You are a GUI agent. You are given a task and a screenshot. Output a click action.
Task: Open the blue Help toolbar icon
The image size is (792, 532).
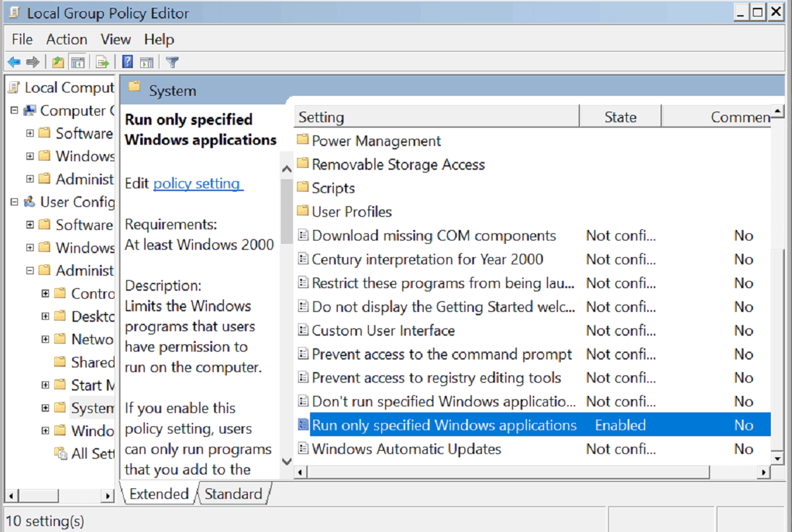[128, 62]
